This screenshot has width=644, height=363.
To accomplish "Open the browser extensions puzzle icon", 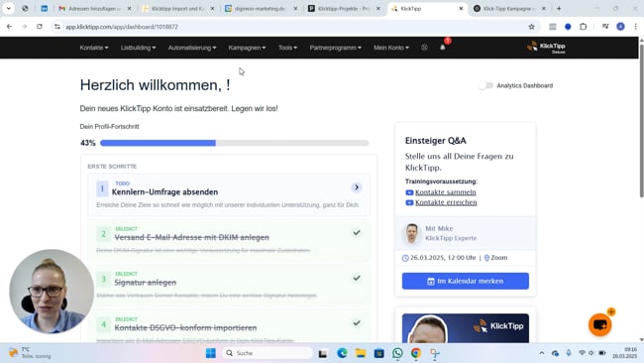I will click(x=583, y=27).
